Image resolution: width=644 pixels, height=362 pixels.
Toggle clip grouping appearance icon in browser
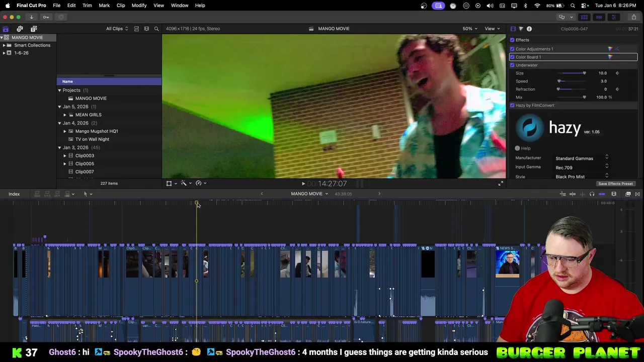click(136, 29)
